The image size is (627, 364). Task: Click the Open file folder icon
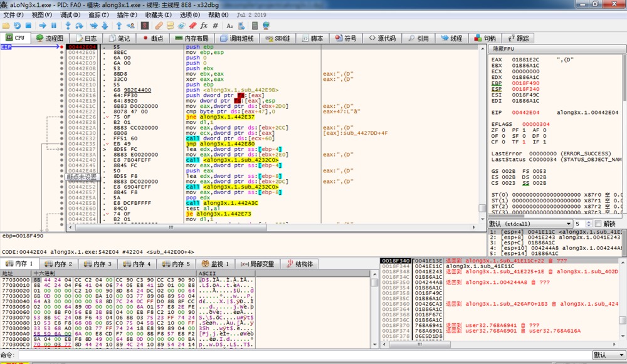pyautogui.click(x=6, y=26)
